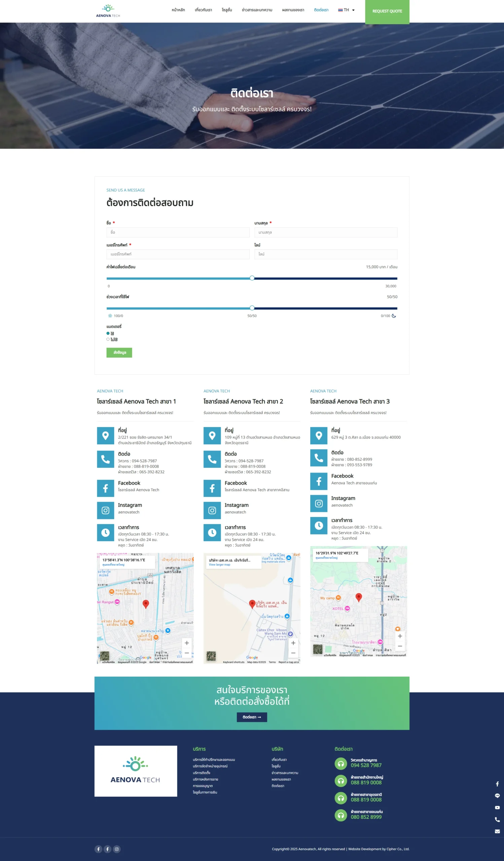The height and width of the screenshot is (861, 504).
Task: Click 'ติดต่อเรา' button in the gradient banner
Action: 251,717
